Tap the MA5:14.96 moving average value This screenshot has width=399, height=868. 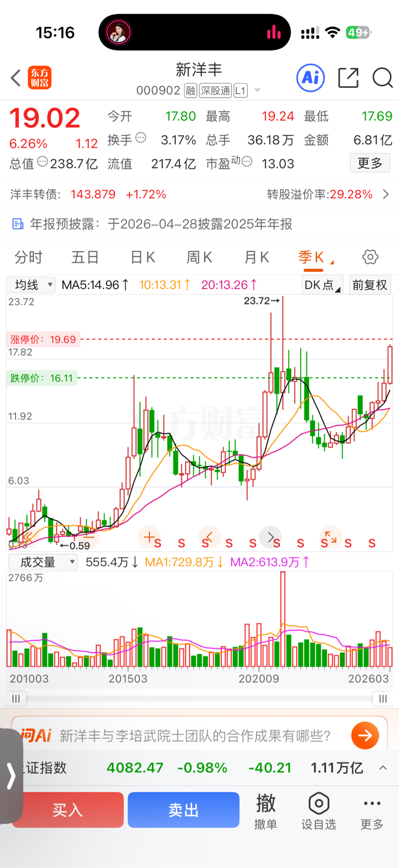click(x=95, y=285)
